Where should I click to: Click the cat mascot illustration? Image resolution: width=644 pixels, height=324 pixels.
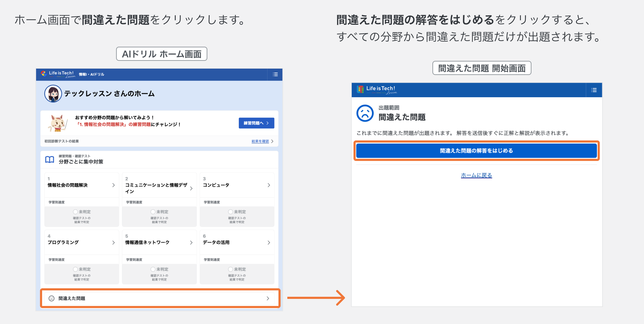57,123
